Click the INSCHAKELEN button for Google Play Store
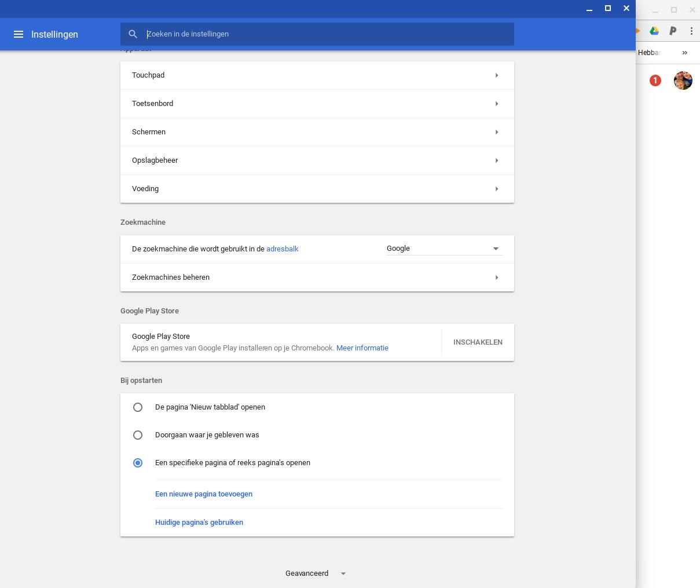 478,342
